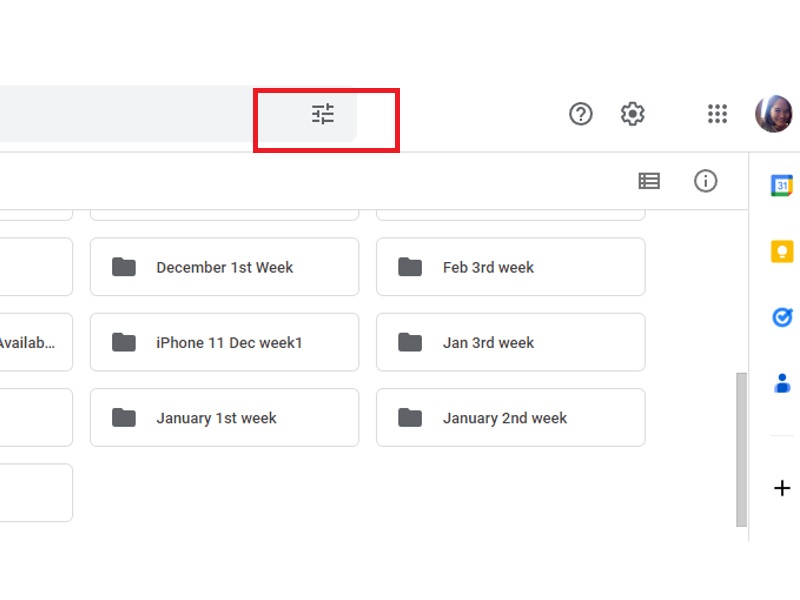Open the Google apps grid launcher

tap(717, 114)
